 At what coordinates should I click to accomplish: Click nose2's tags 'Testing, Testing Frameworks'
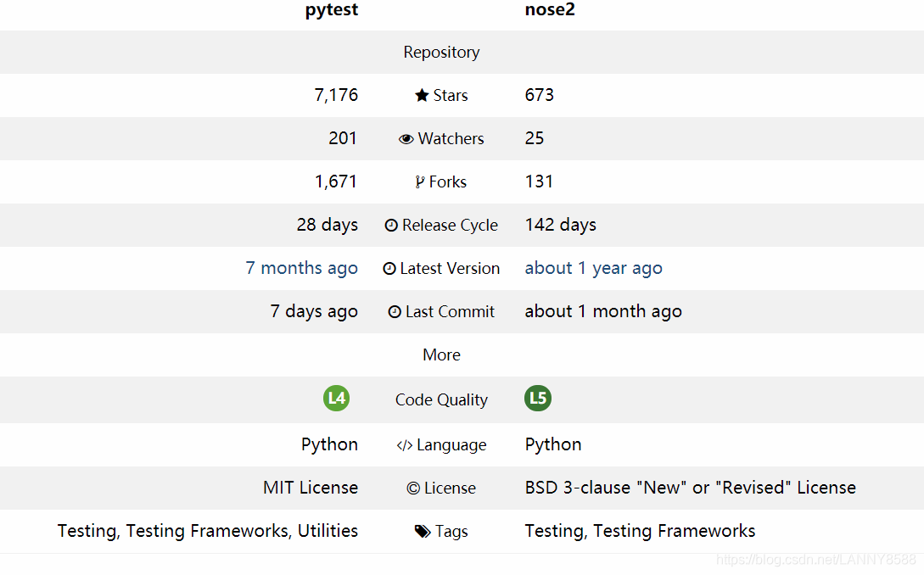click(x=640, y=532)
